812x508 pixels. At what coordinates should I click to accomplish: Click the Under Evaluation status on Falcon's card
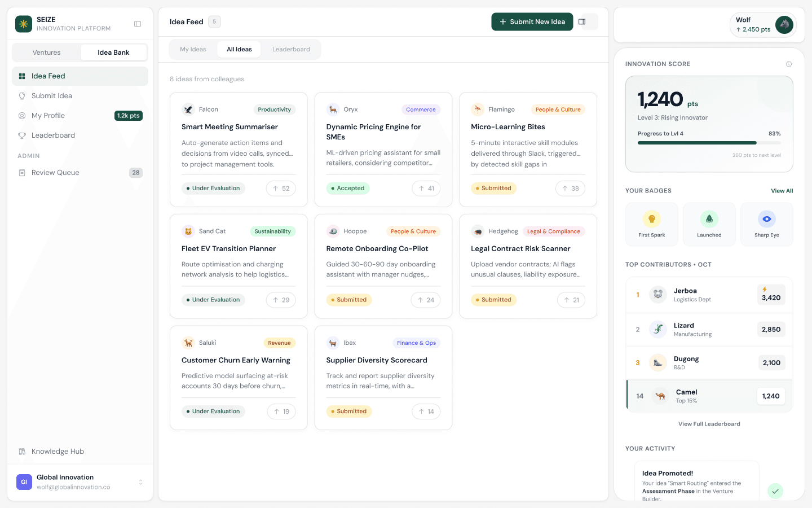tap(213, 189)
